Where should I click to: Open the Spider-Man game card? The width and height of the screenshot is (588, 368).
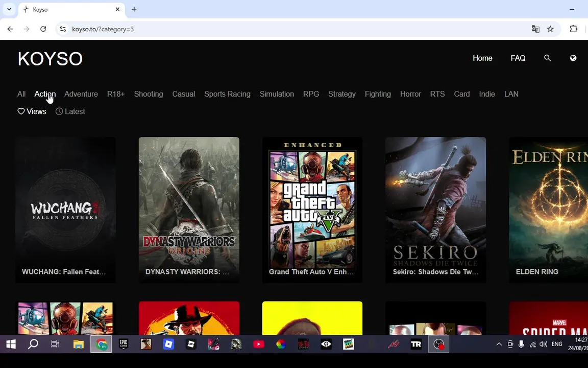click(548, 318)
